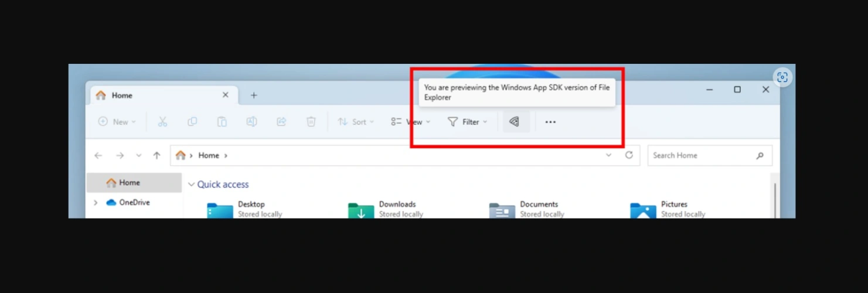Viewport: 868px width, 293px height.
Task: Click the Paste clipboard icon
Action: point(222,122)
